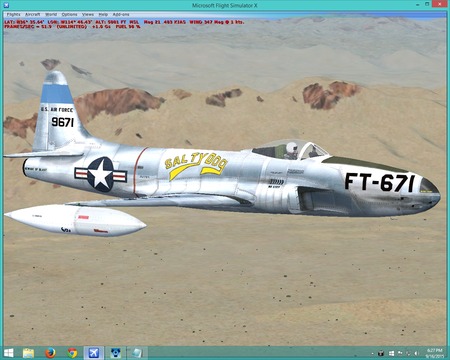Viewport: 450px width, 360px height.
Task: Open the last pinned taskbar app
Action: (137, 353)
